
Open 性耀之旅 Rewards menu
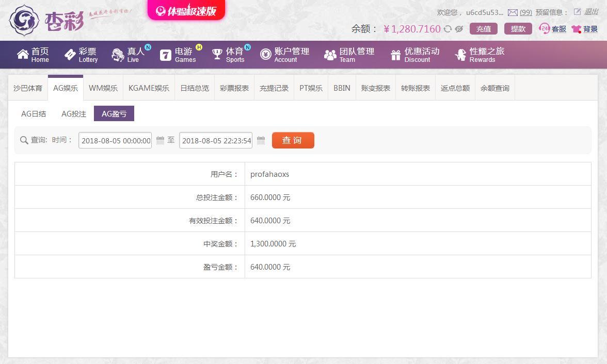pyautogui.click(x=480, y=55)
